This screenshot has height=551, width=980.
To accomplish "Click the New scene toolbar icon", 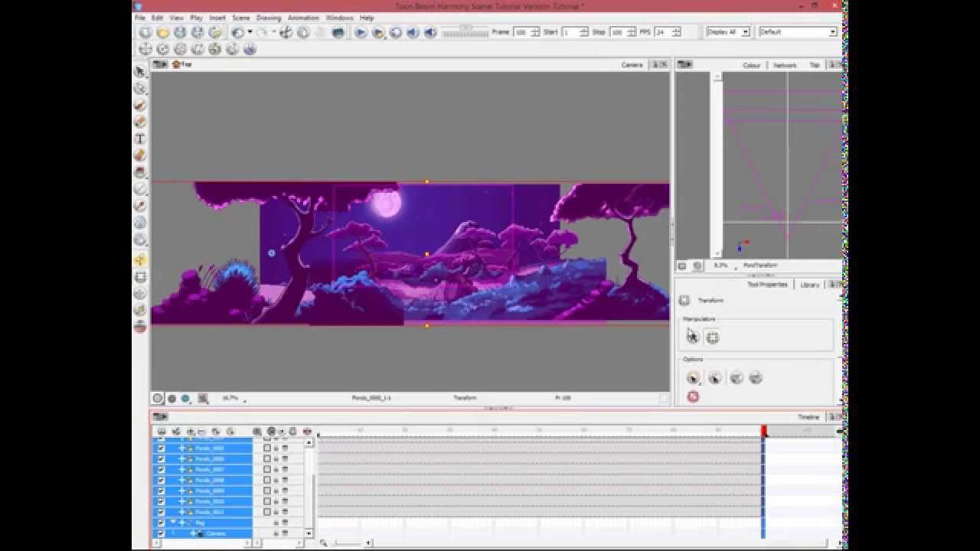I will coord(145,32).
